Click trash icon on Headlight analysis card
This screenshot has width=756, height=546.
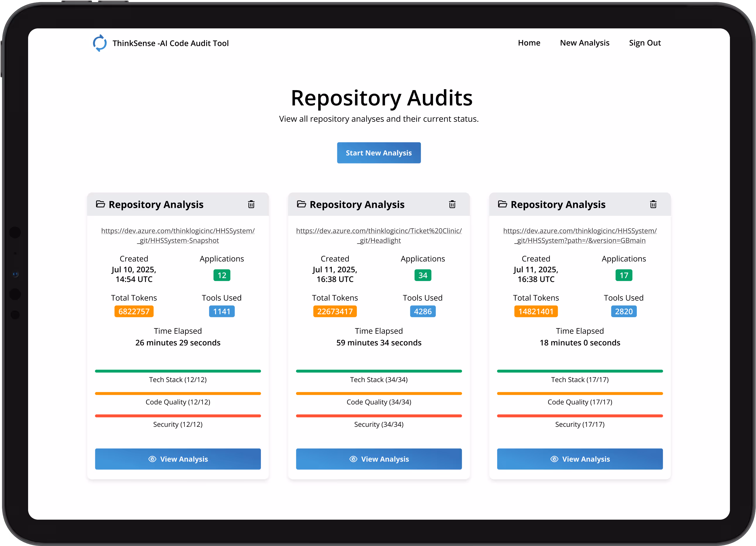(x=452, y=204)
